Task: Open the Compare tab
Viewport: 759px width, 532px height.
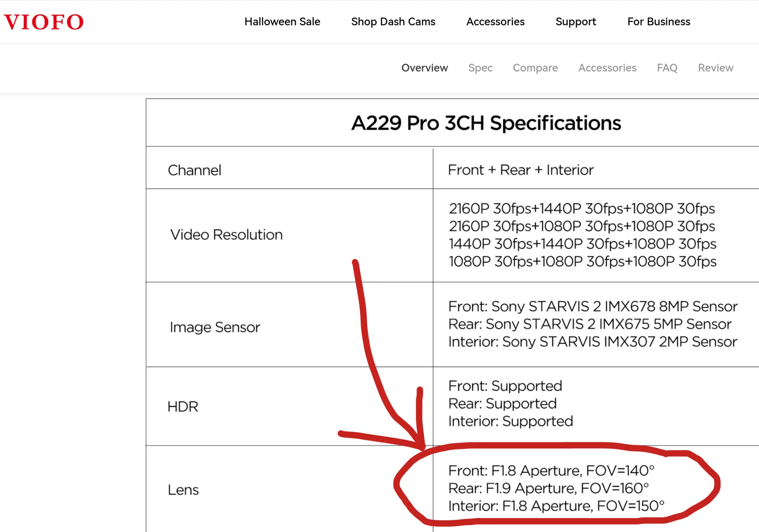Action: [535, 68]
